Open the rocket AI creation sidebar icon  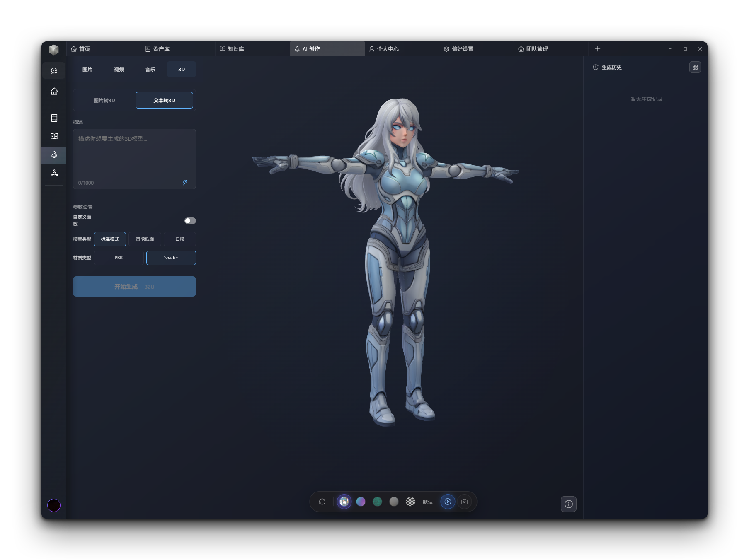tap(54, 155)
